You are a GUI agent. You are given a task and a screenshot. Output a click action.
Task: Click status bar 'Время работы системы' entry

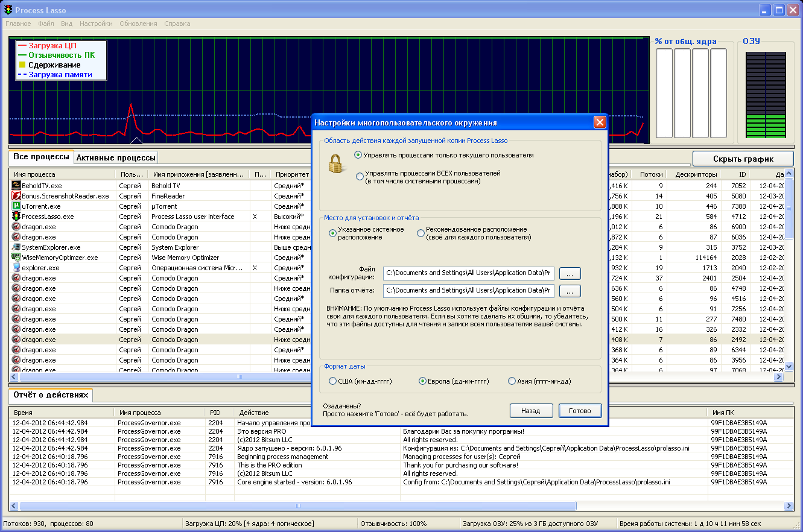coord(690,524)
